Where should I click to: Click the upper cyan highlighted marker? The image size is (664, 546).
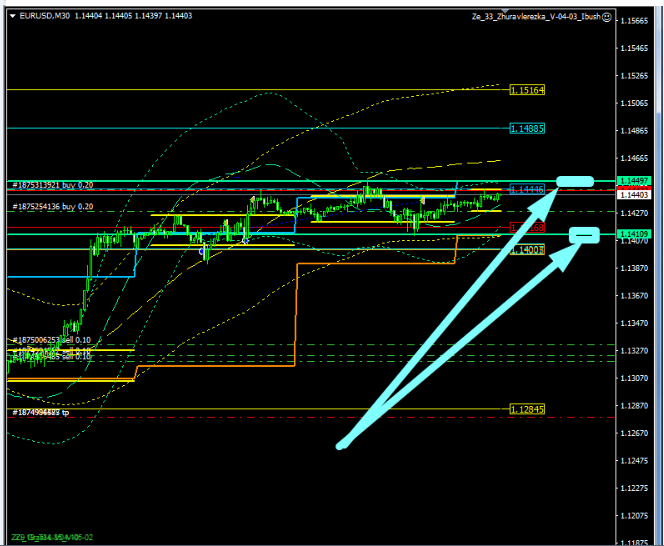click(575, 181)
